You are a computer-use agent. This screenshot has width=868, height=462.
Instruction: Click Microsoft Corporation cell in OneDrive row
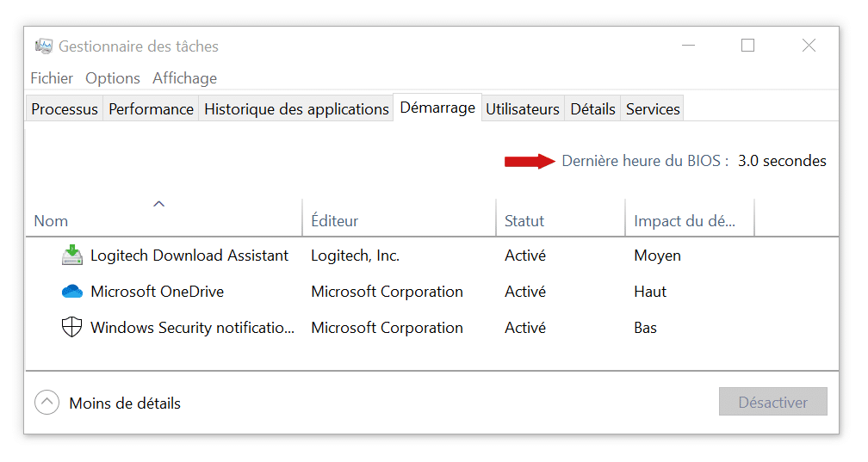pos(387,291)
